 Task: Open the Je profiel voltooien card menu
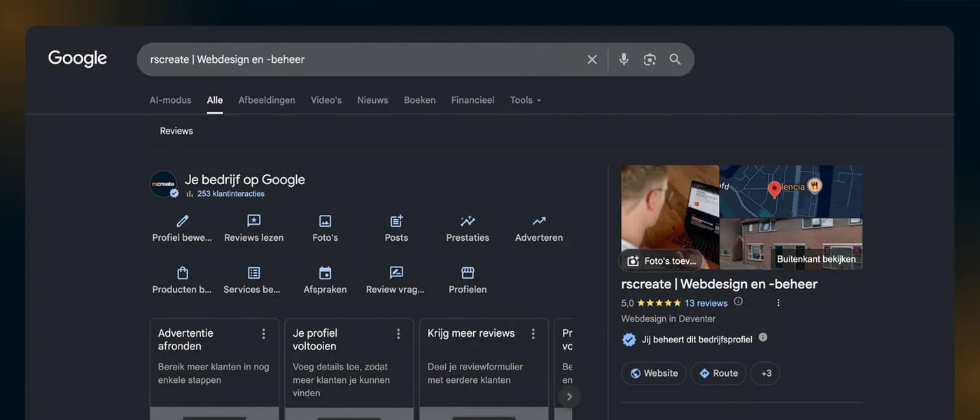tap(398, 334)
